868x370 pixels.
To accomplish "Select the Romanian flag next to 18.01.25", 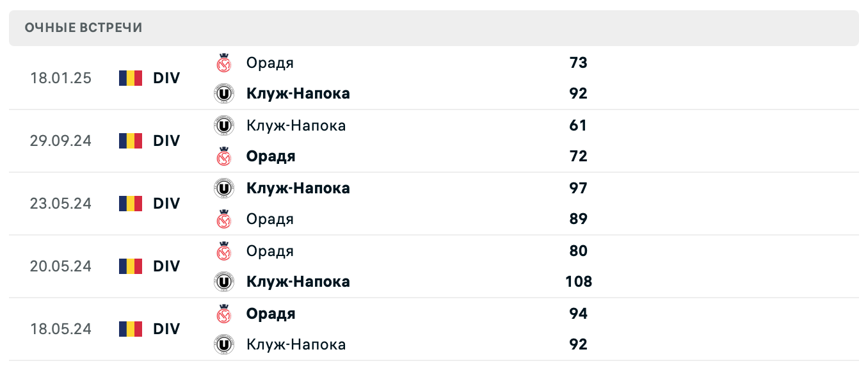I will tap(130, 77).
